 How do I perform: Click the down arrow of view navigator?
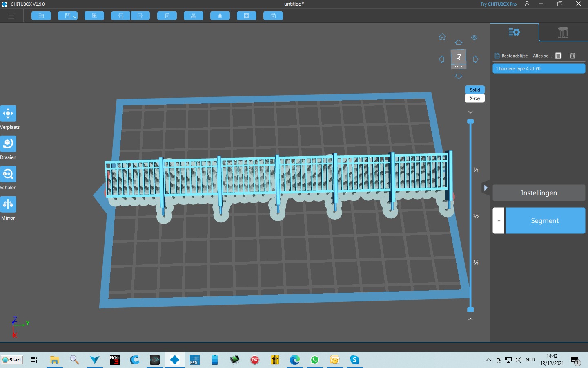[x=459, y=76]
